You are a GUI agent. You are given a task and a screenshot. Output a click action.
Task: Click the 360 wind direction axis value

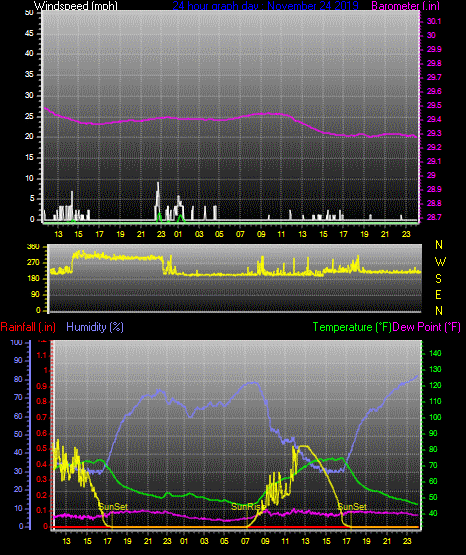click(x=33, y=247)
